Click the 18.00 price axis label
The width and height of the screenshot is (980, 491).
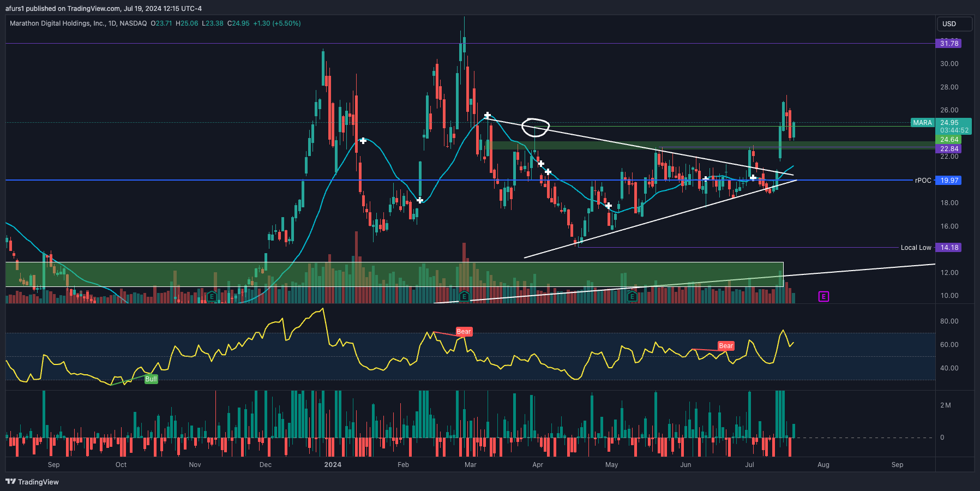(x=949, y=203)
